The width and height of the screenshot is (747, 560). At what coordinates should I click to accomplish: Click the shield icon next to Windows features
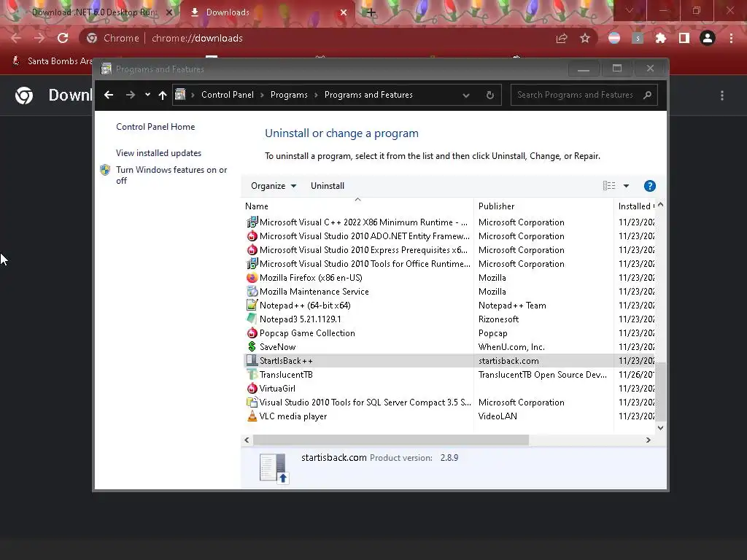click(x=105, y=170)
